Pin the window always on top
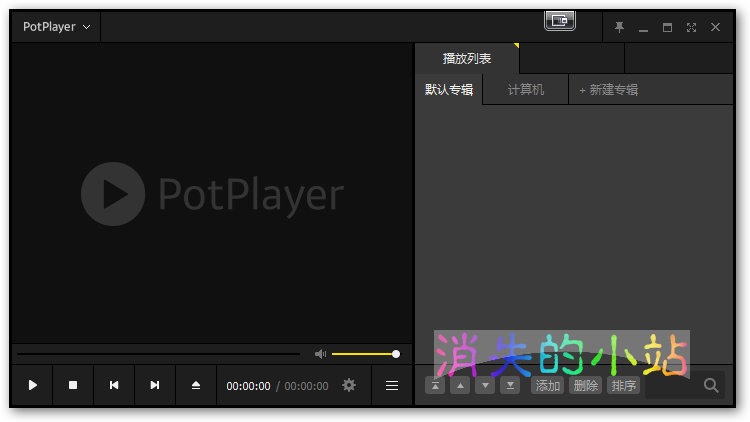This screenshot has height=422, width=750. coord(619,27)
